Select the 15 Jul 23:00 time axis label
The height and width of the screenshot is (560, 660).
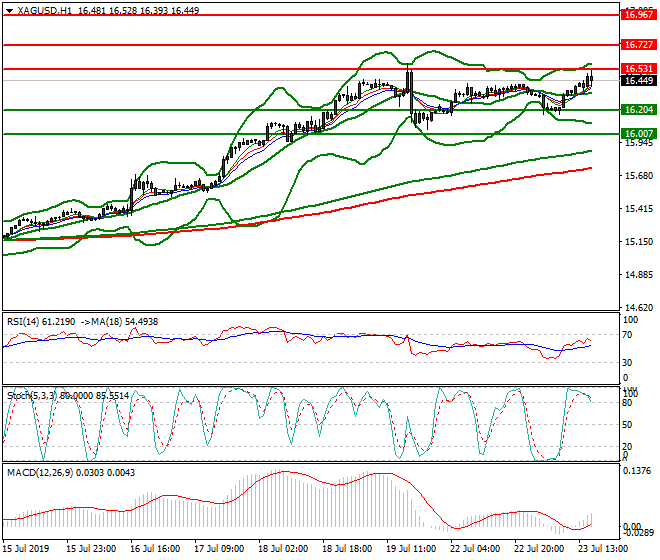tap(91, 549)
